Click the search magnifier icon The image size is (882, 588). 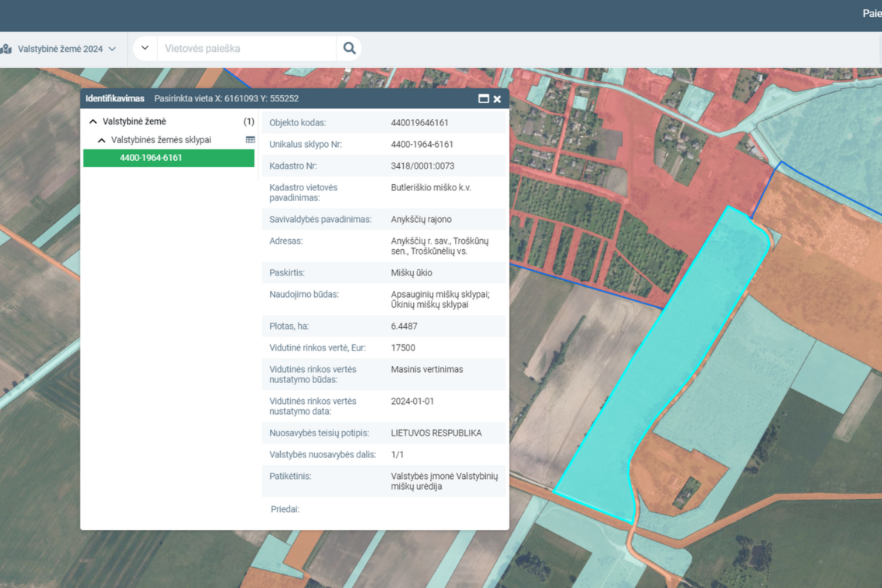[349, 49]
